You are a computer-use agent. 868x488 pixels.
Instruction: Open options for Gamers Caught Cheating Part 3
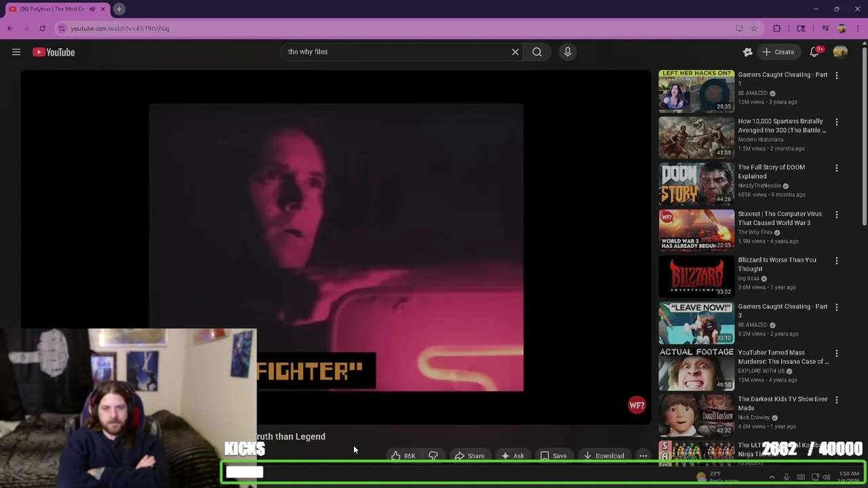[837, 307]
